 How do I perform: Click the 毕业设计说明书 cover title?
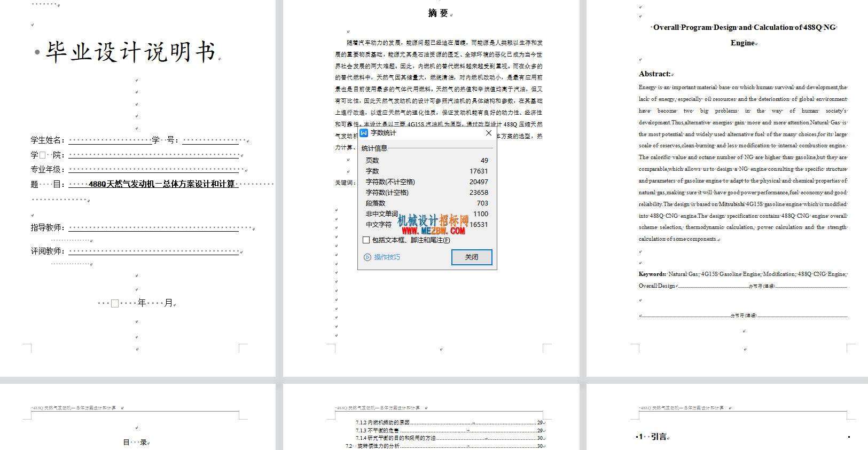[131, 52]
